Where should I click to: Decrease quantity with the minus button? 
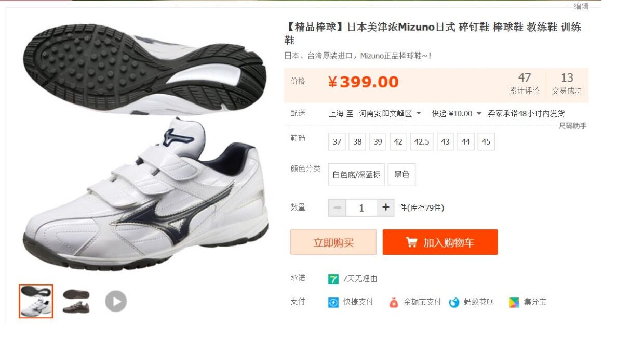337,208
